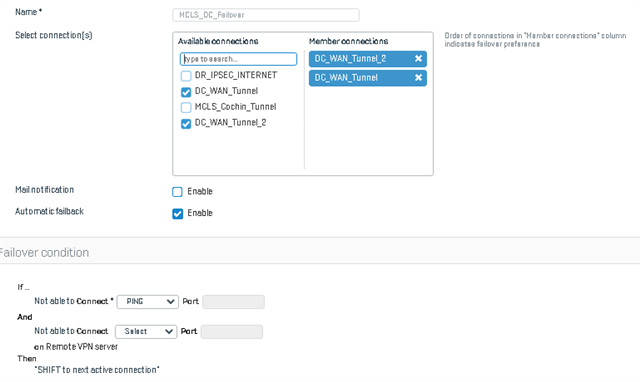Focus the connection search box

[238, 59]
